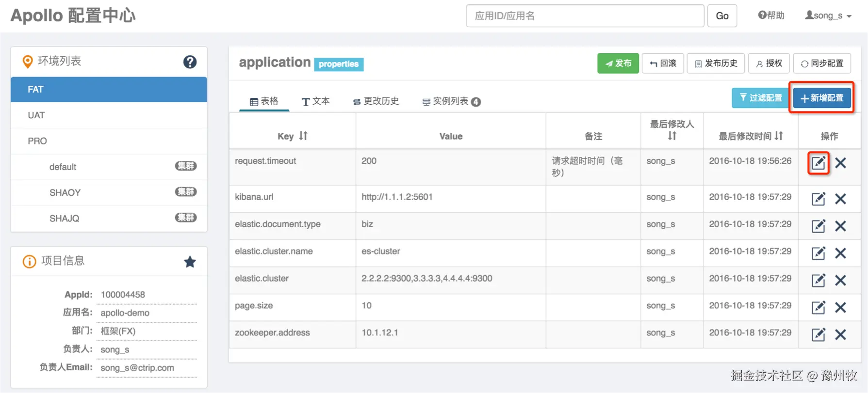This screenshot has width=868, height=393.
Task: Open the 更改历史 change history tab
Action: (376, 101)
